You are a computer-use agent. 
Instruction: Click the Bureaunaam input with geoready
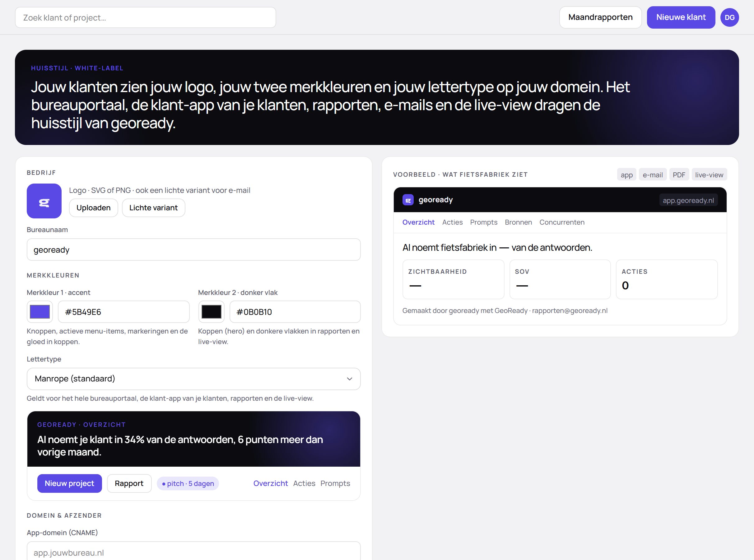(x=193, y=250)
